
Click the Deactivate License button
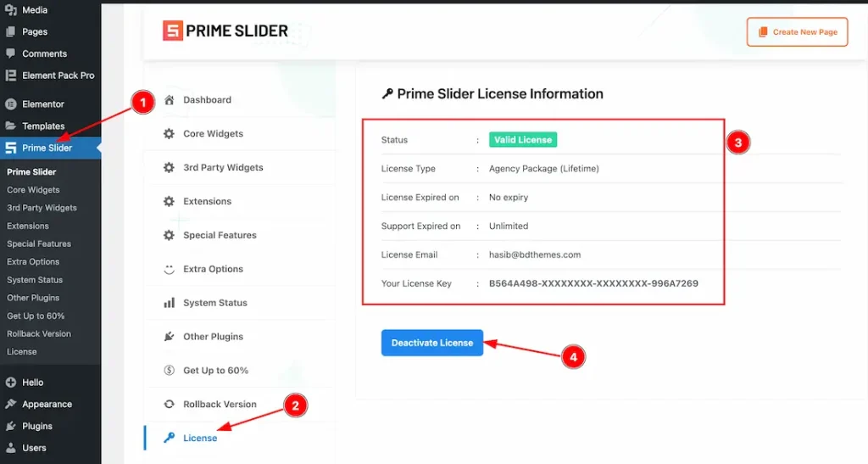(x=431, y=343)
